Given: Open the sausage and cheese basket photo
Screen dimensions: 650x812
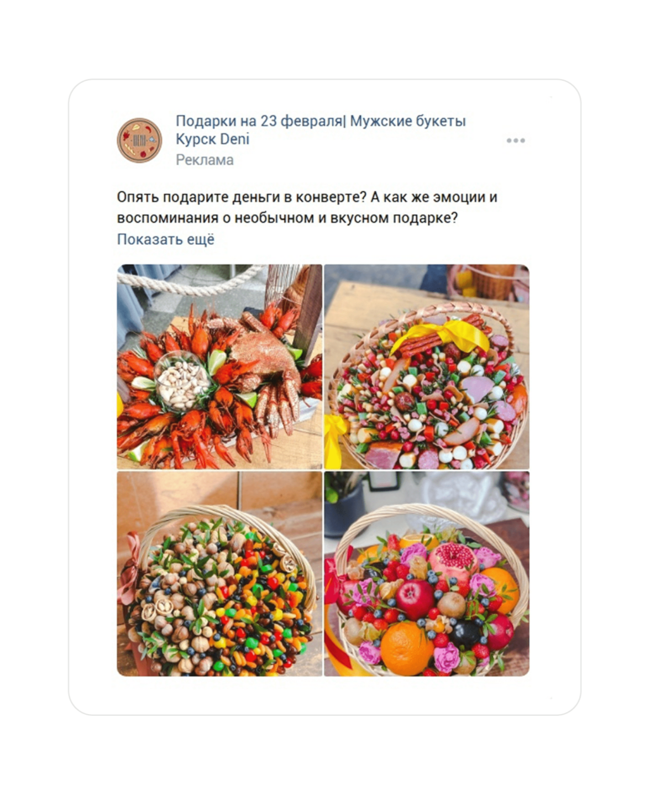Looking at the screenshot, I should coord(426,367).
